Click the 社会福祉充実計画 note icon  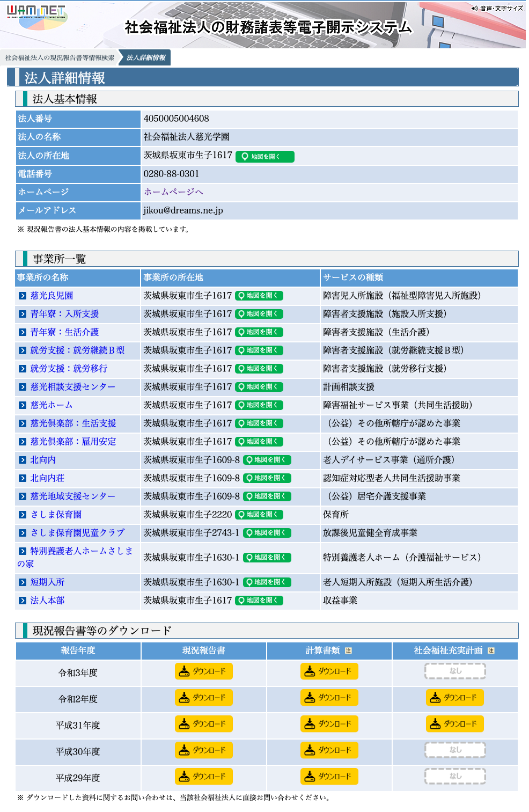[x=491, y=650]
